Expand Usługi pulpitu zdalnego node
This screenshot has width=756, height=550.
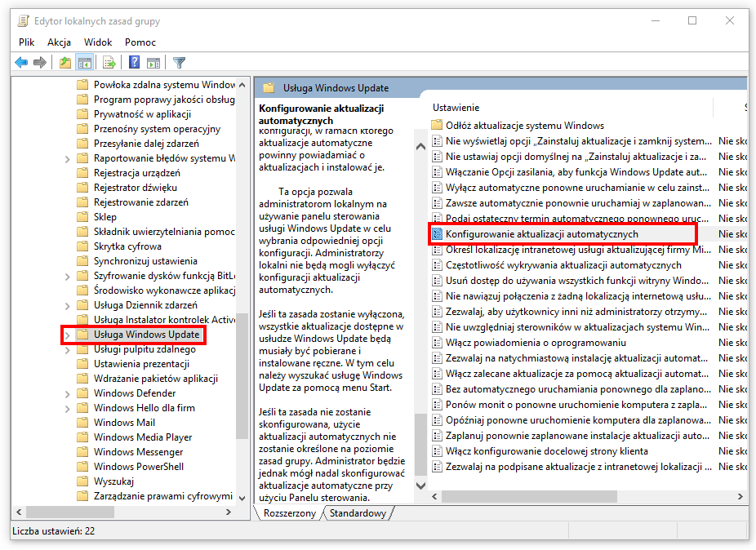point(68,350)
